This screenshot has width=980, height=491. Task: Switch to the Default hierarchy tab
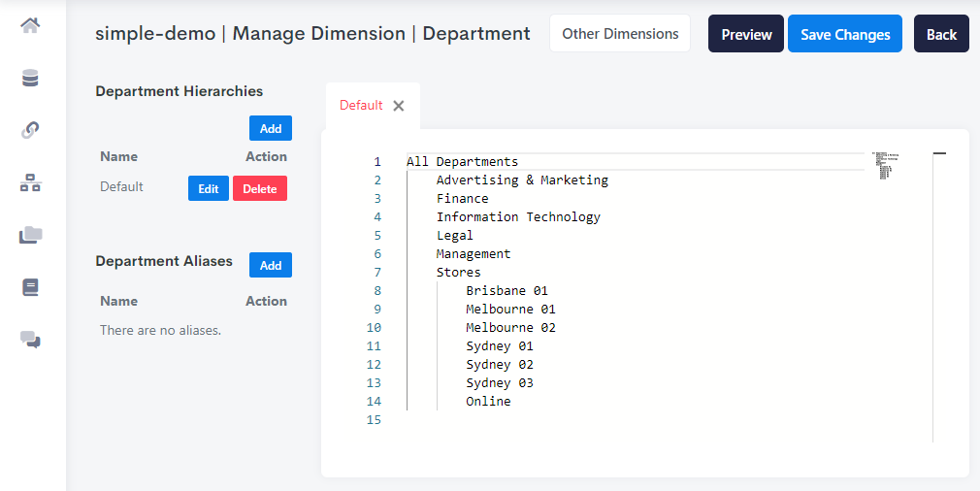361,105
